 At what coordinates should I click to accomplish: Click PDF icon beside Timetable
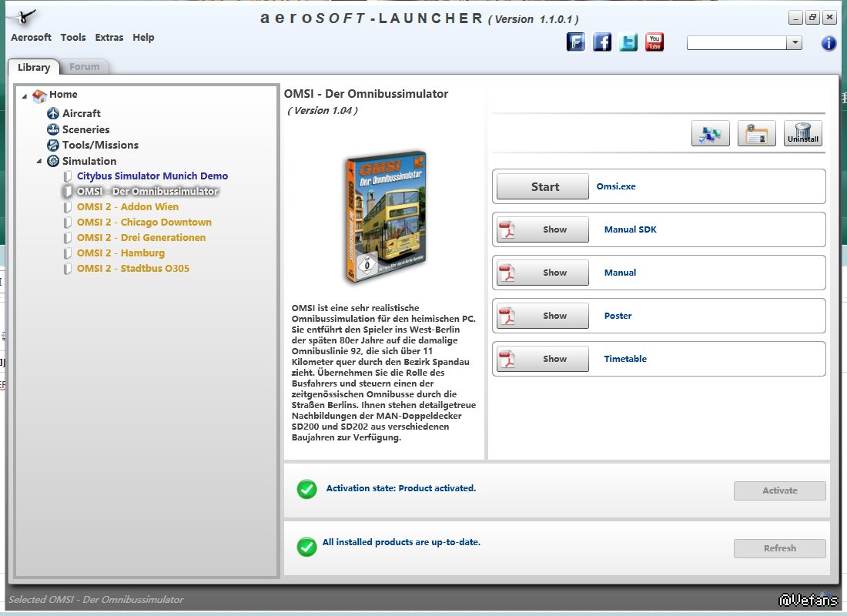coord(507,360)
